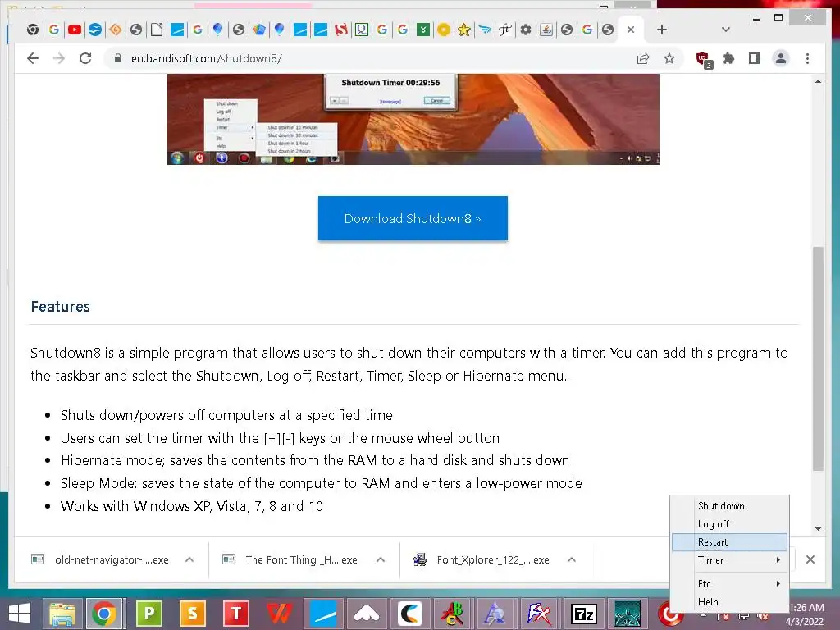Open the C crescent taskbar app
840x630 pixels.
[x=410, y=614]
